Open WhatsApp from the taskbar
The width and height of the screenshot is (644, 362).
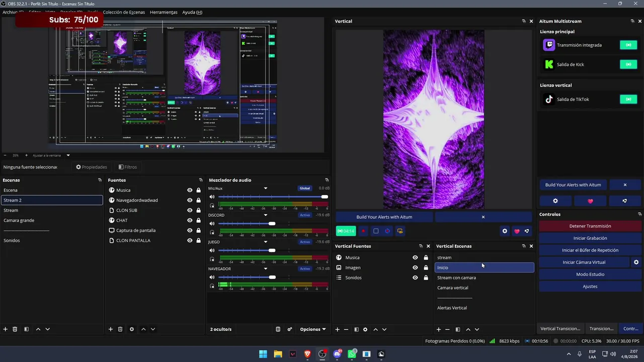pyautogui.click(x=352, y=354)
